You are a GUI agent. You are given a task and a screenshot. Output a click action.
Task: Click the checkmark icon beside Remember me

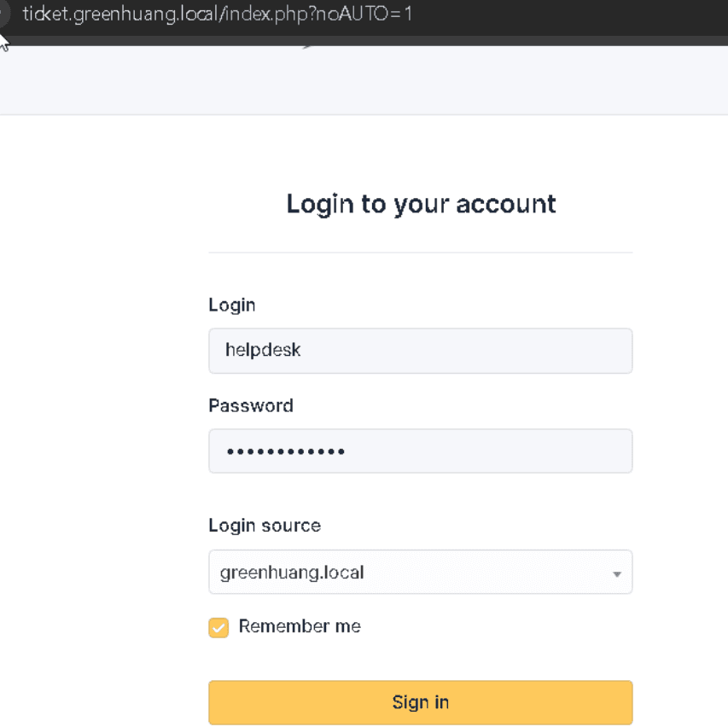click(x=218, y=628)
